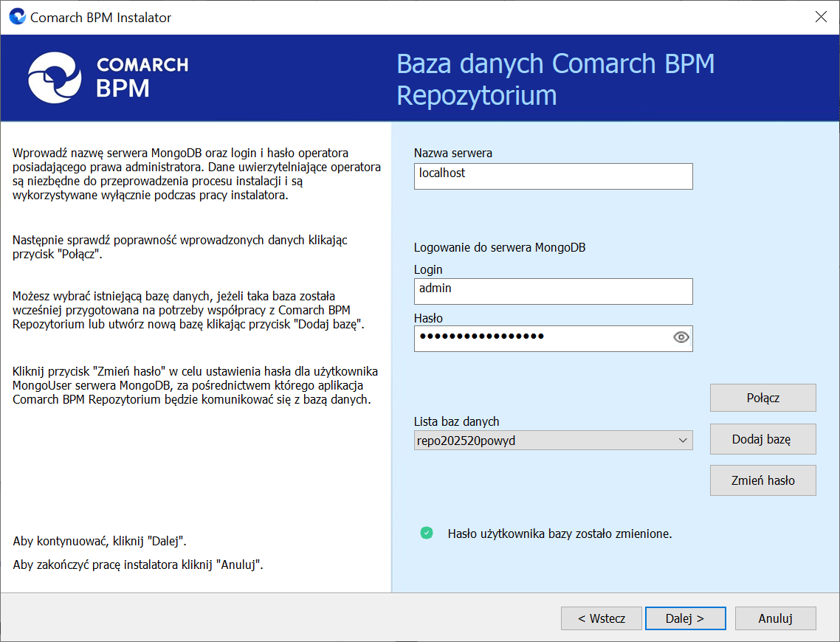Click the Comarch BPM title bar icon
The width and height of the screenshot is (840, 642).
[18, 16]
